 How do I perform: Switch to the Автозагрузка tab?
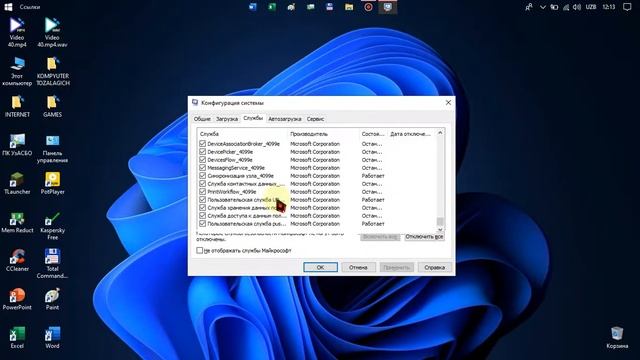(x=284, y=119)
